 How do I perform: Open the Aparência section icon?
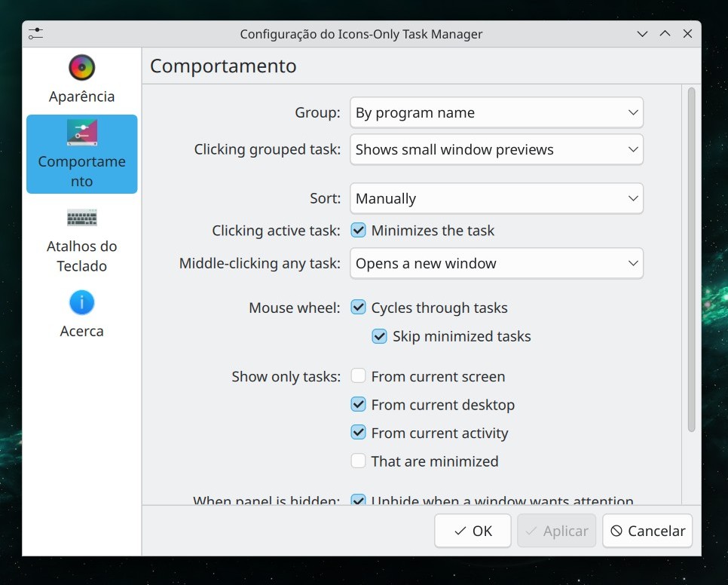click(81, 68)
